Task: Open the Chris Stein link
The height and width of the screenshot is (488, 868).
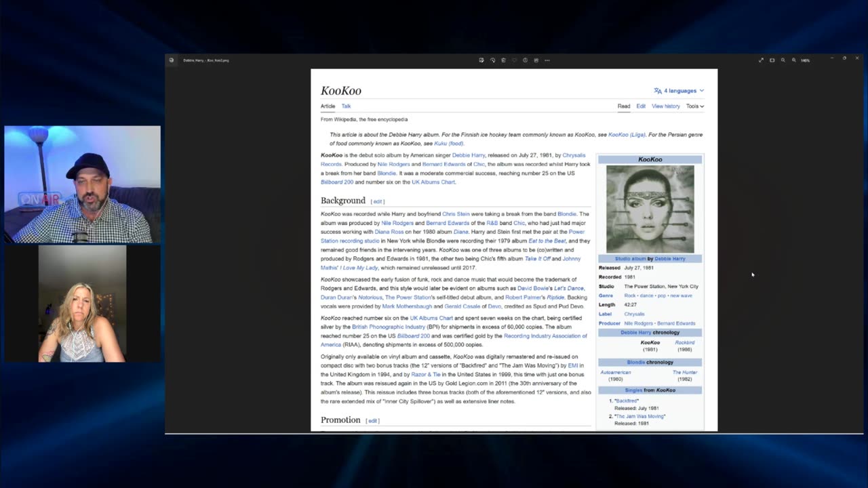Action: (456, 214)
